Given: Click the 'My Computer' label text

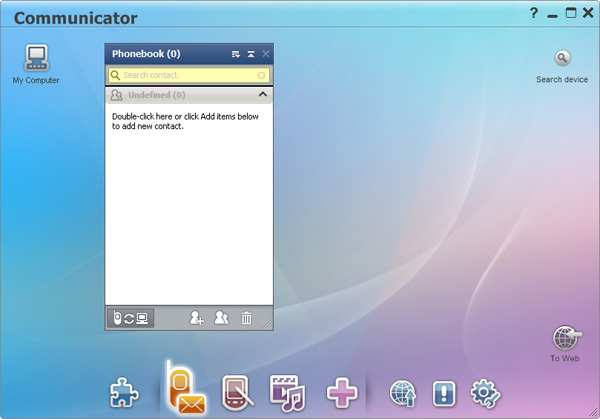Looking at the screenshot, I should click(36, 80).
